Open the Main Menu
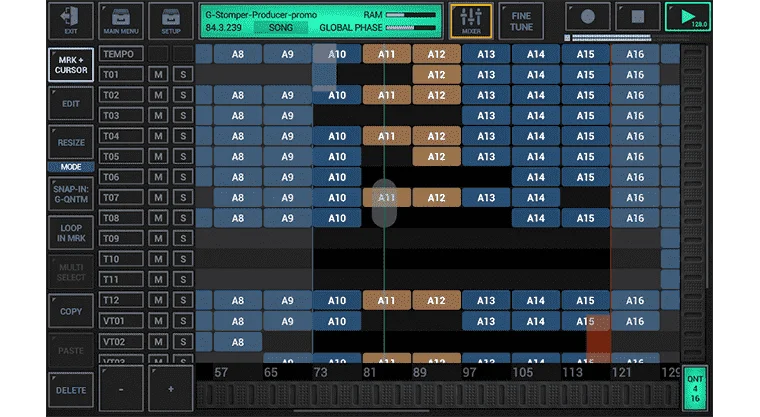Image resolution: width=760 pixels, height=417 pixels. tap(121, 21)
